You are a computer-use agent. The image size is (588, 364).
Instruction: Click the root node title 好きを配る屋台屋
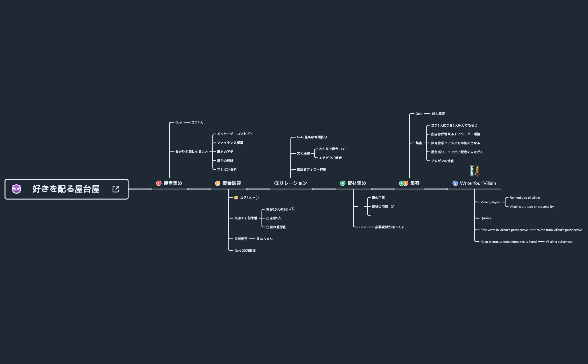coord(66,189)
